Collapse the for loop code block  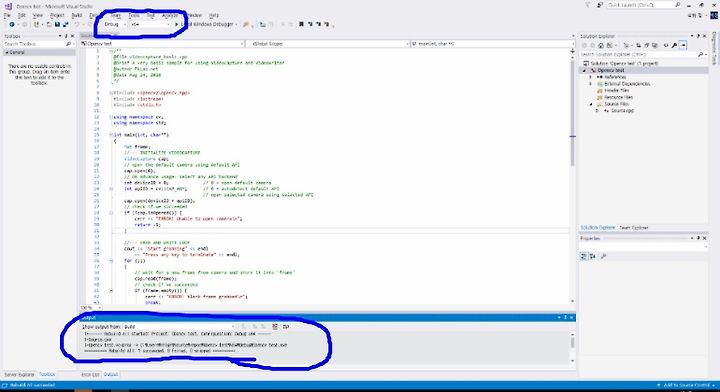[x=111, y=261]
